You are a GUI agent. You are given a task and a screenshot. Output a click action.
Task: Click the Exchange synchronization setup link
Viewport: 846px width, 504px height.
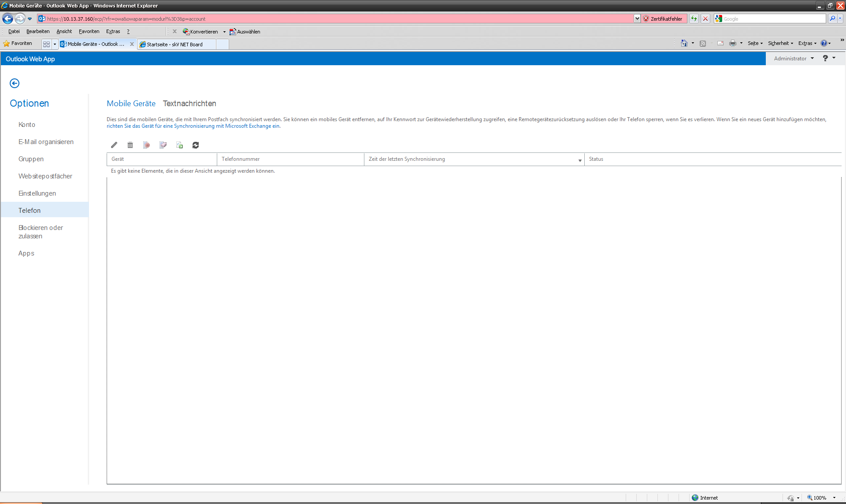193,126
